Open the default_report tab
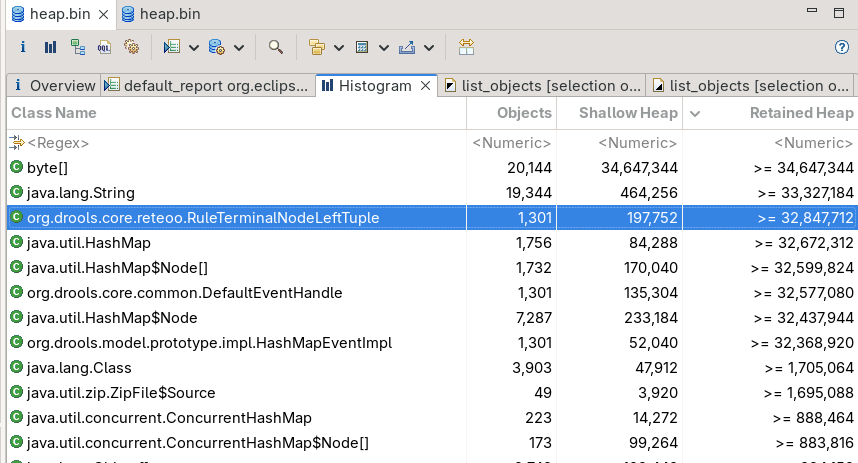The width and height of the screenshot is (858, 463). [208, 86]
